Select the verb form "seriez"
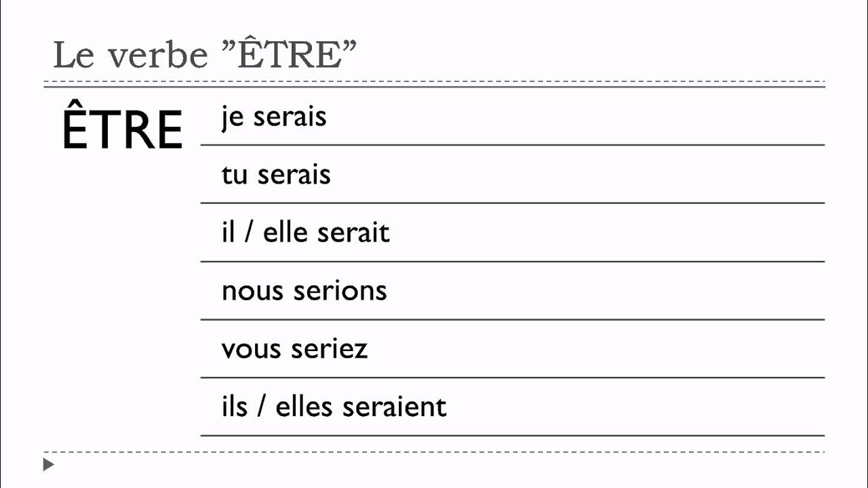 click(331, 349)
